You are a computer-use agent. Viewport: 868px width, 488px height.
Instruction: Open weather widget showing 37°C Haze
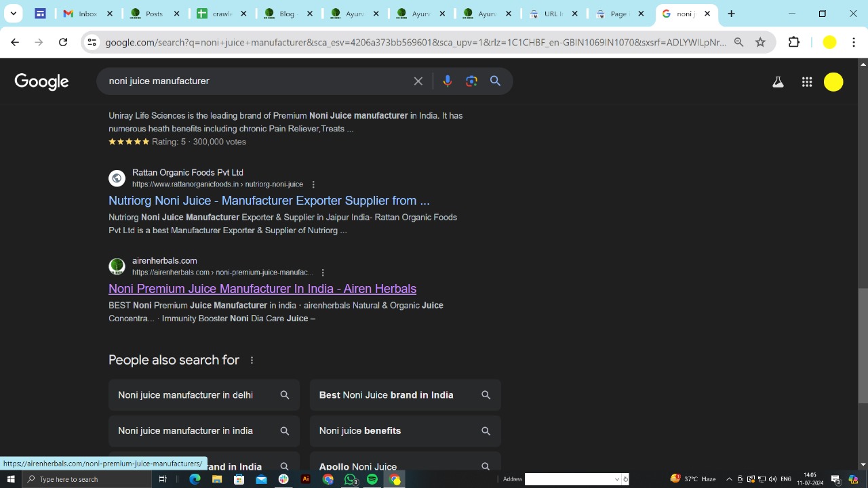pyautogui.click(x=693, y=479)
